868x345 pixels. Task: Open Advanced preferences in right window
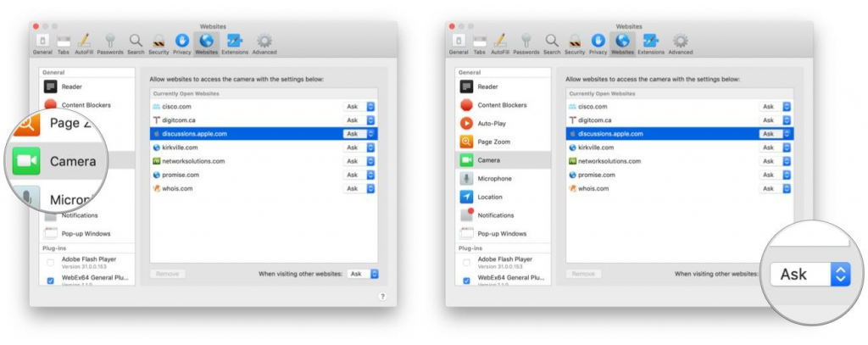click(681, 44)
